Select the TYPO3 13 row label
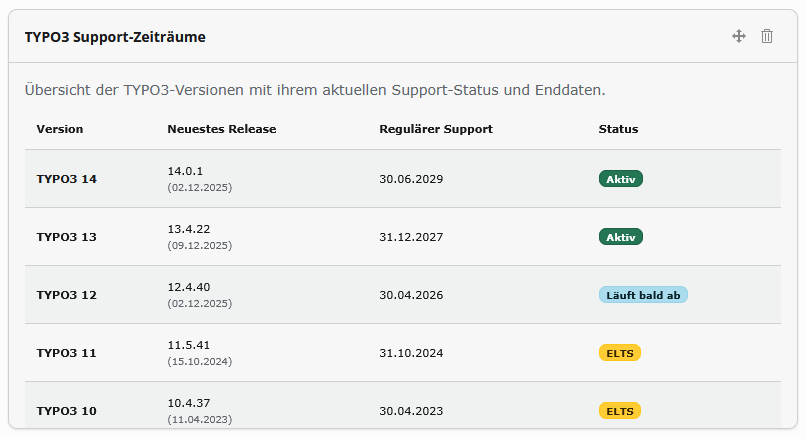The image size is (806, 439). [66, 237]
